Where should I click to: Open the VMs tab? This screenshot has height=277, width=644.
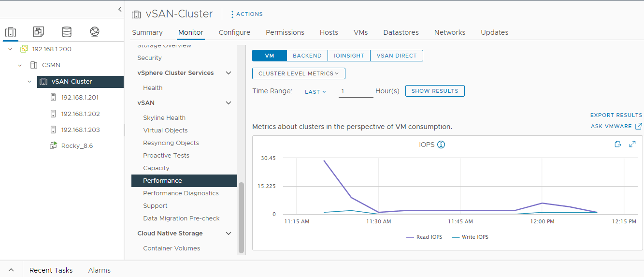[x=361, y=32]
